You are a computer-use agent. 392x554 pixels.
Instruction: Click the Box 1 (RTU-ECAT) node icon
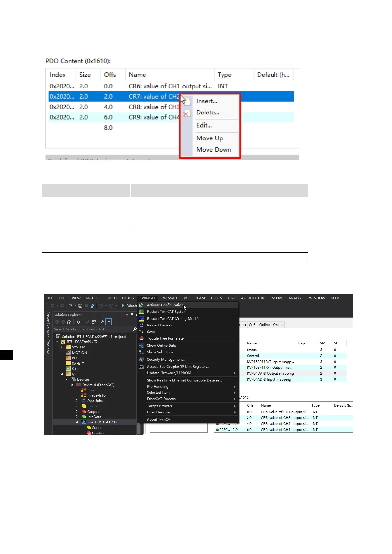[x=84, y=422]
